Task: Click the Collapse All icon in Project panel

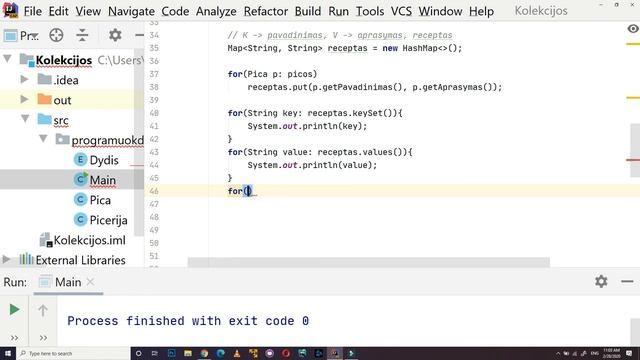Action: point(82,36)
